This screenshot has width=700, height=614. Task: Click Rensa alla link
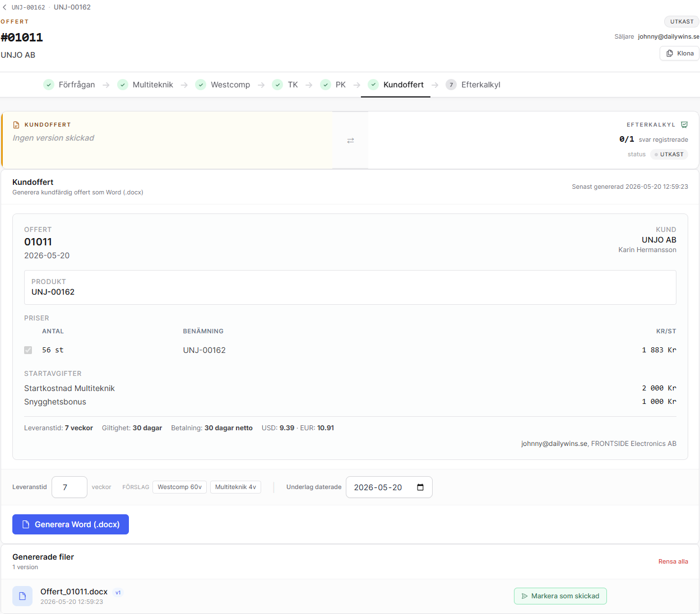click(x=673, y=561)
